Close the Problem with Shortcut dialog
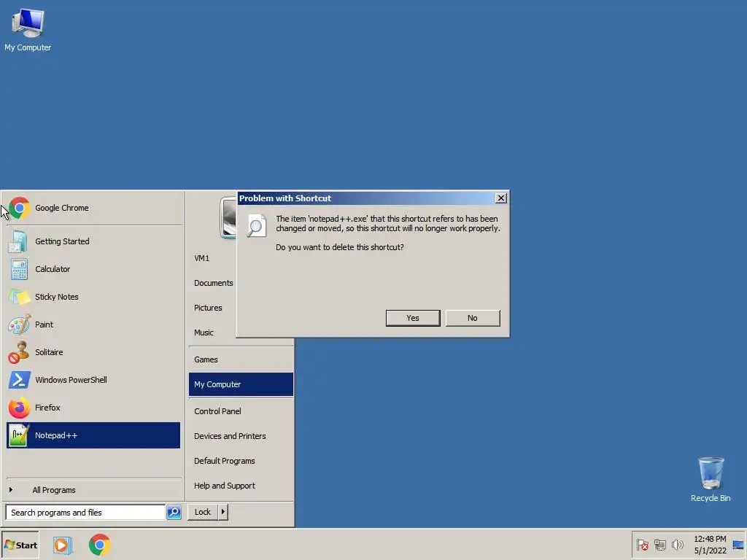 pyautogui.click(x=500, y=198)
